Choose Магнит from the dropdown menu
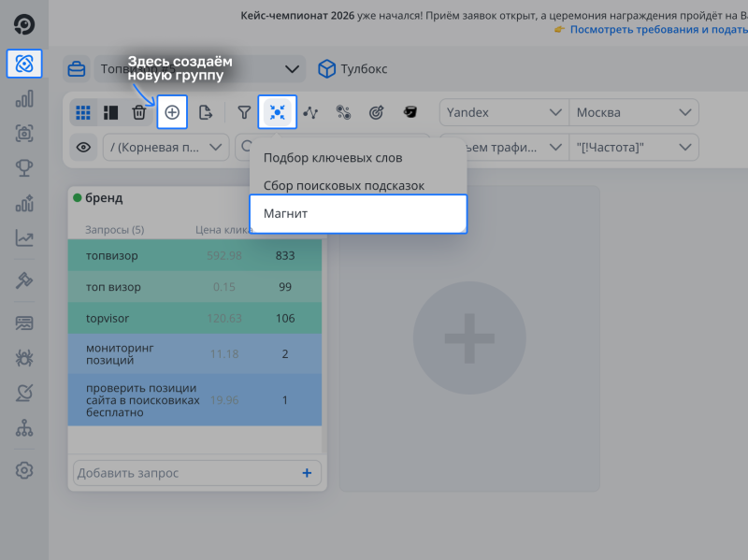This screenshot has width=748, height=560. pyautogui.click(x=358, y=214)
